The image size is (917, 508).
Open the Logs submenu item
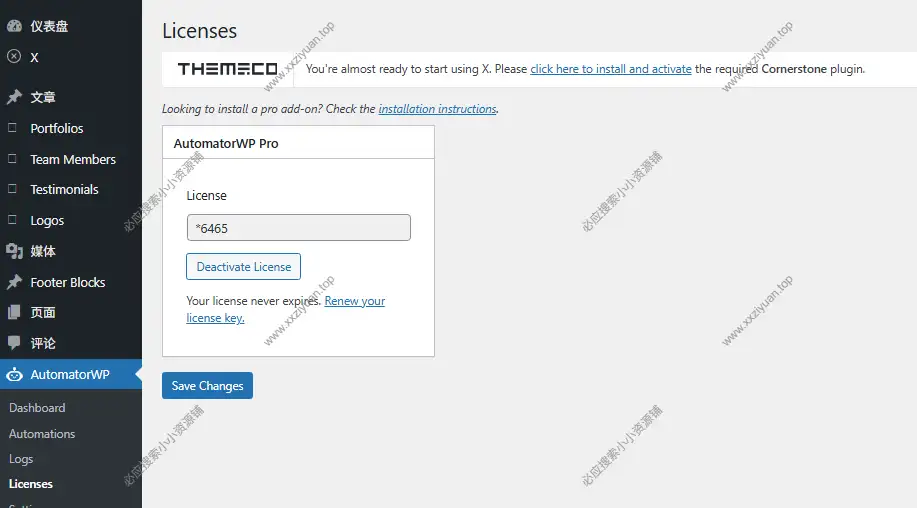21,459
